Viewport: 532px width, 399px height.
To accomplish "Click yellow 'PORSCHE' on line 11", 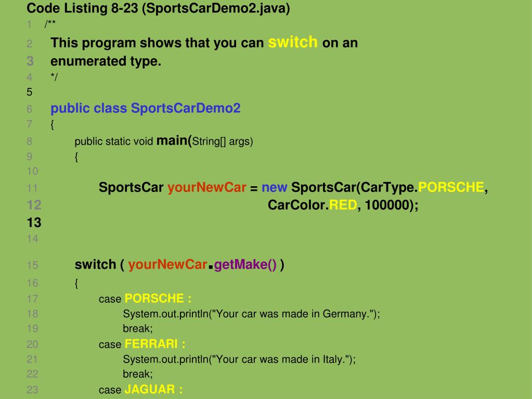I will 451,187.
